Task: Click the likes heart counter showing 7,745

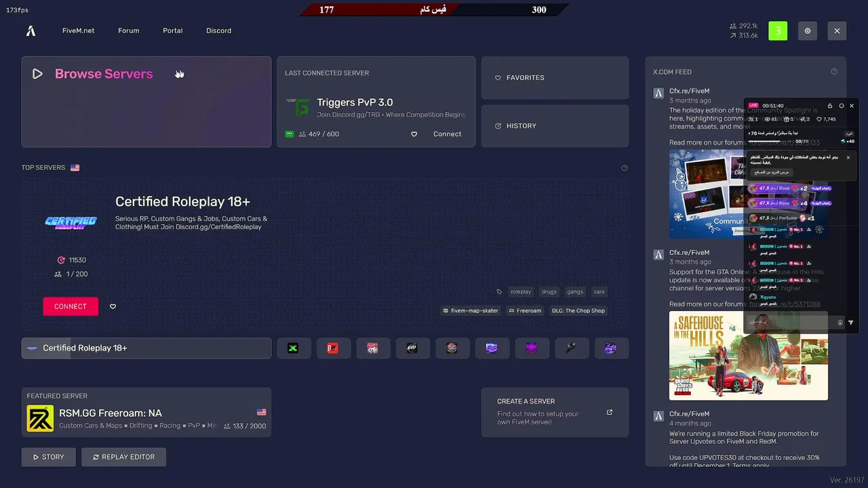Action: 826,119
